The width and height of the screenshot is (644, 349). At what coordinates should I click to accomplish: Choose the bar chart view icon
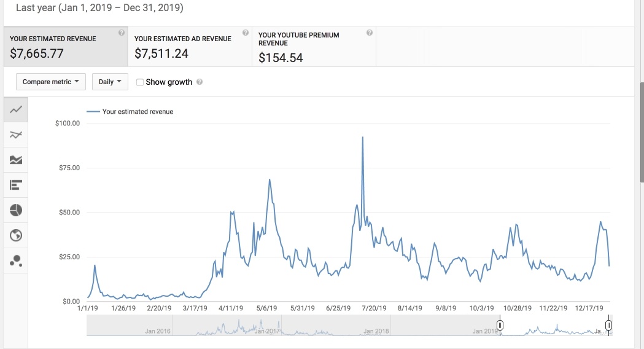pyautogui.click(x=16, y=186)
